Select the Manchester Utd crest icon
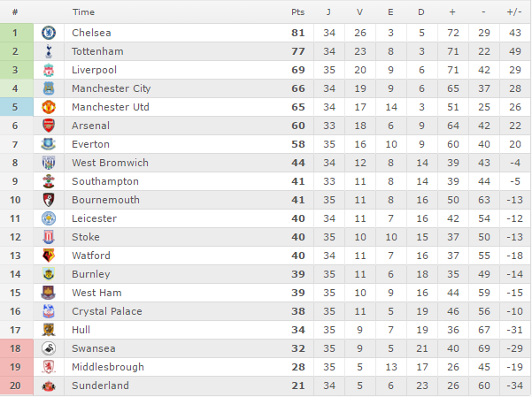The width and height of the screenshot is (532, 397). coord(49,107)
